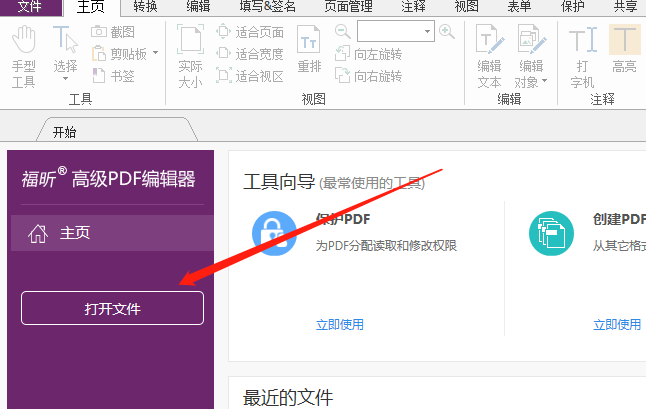Choose Fit Visible (适合视区)
The width and height of the screenshot is (646, 409).
(250, 76)
